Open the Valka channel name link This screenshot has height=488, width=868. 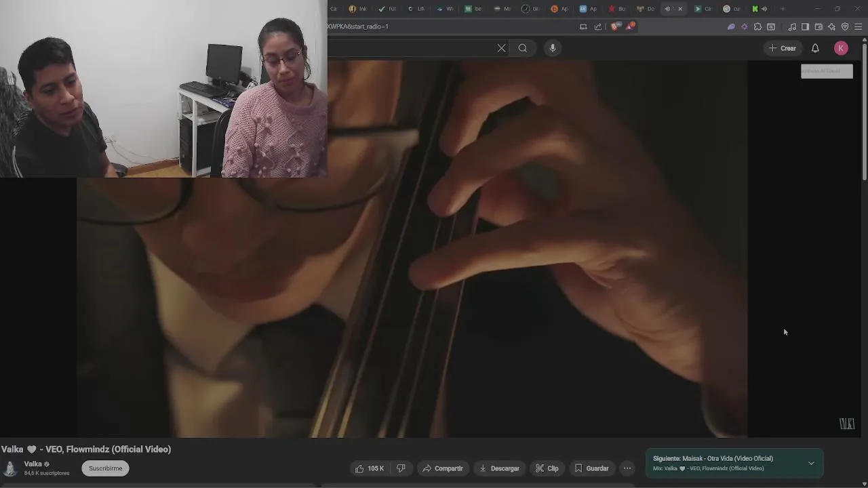(33, 464)
